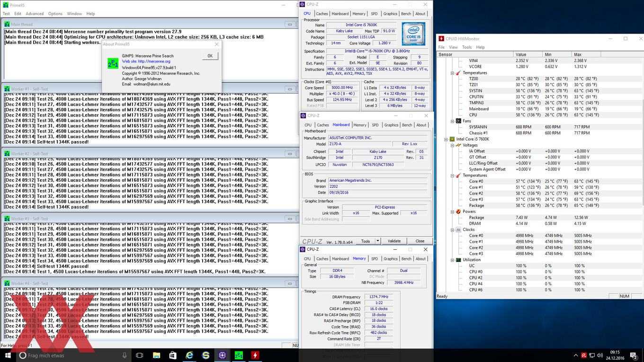This screenshot has height=362, width=644.
Task: Open the Action Center notifications icon
Action: tap(634, 355)
